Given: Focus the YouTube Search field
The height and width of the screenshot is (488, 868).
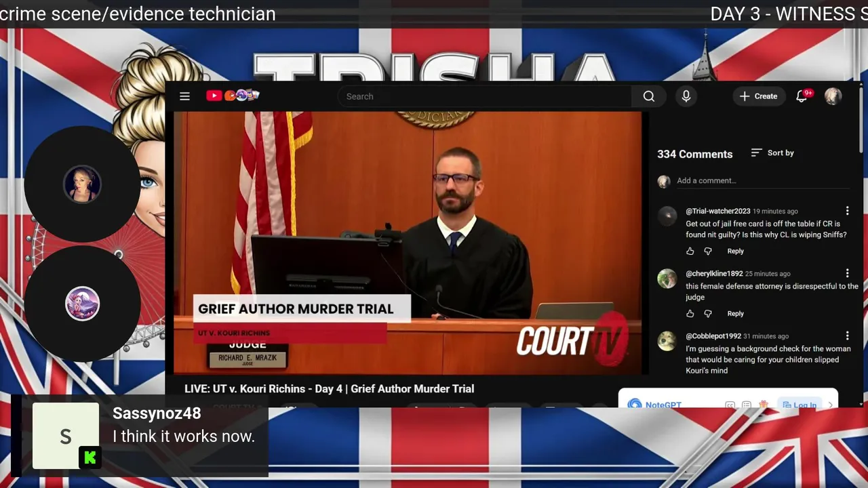Looking at the screenshot, I should click(x=485, y=96).
